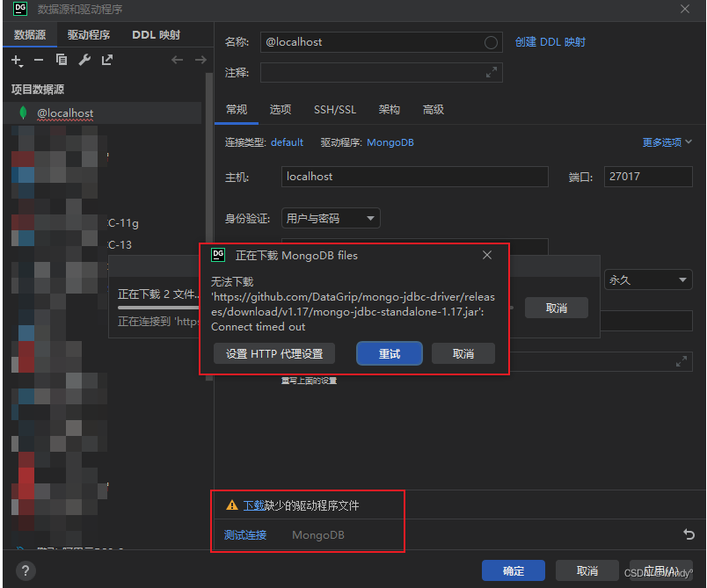The image size is (707, 588).
Task: Click the color circle in name field
Action: coord(491,42)
